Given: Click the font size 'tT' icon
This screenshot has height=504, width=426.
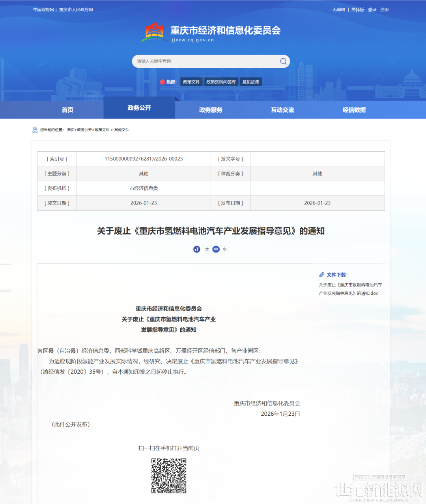Looking at the screenshot, I should click(x=197, y=249).
